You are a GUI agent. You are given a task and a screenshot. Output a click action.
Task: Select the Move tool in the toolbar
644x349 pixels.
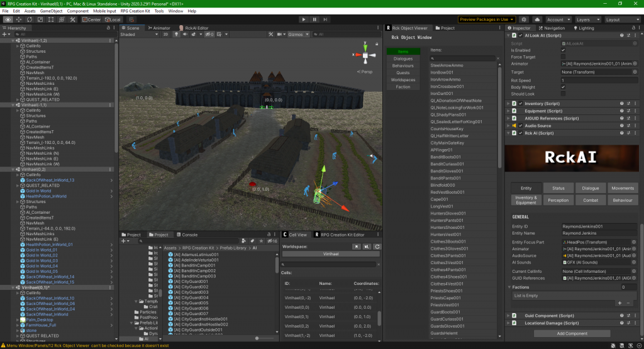point(19,19)
